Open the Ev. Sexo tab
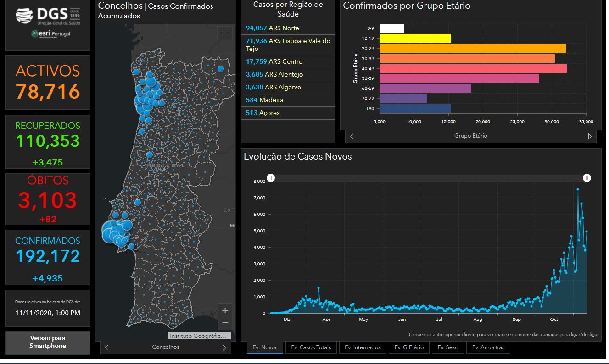This screenshot has height=364, width=609. pyautogui.click(x=448, y=347)
